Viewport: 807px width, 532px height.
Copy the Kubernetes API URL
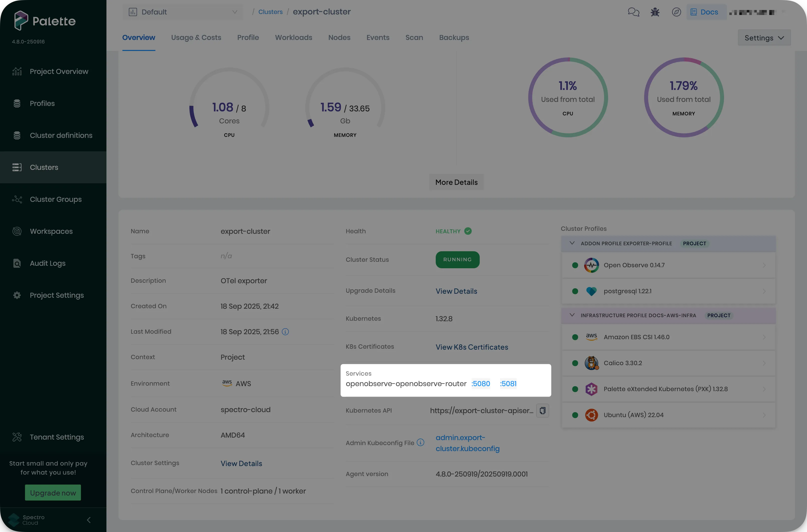542,411
